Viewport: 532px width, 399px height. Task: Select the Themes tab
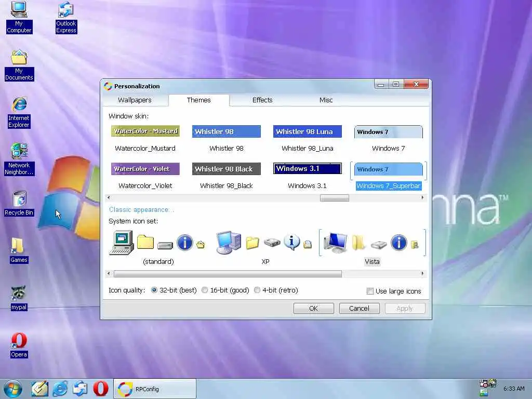tap(199, 100)
